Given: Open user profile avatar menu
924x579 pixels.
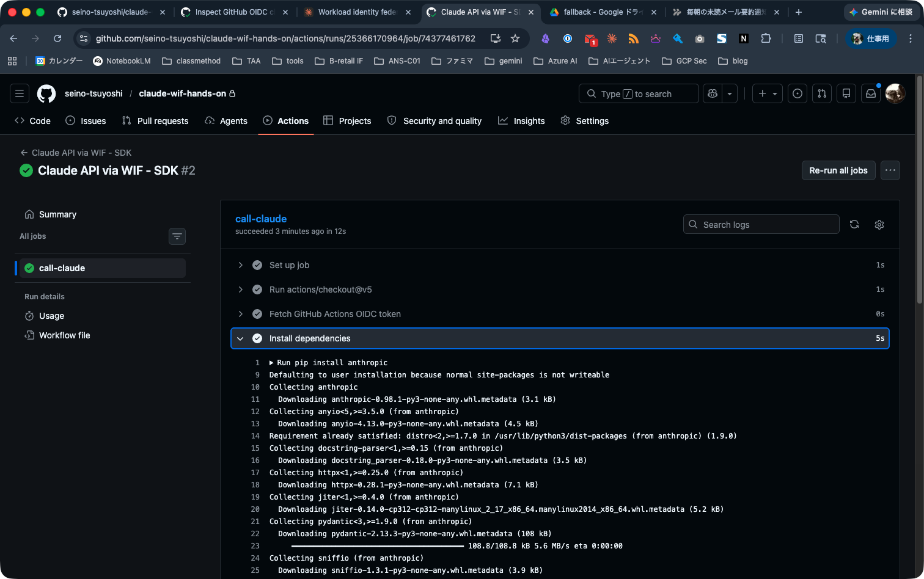Looking at the screenshot, I should 895,93.
